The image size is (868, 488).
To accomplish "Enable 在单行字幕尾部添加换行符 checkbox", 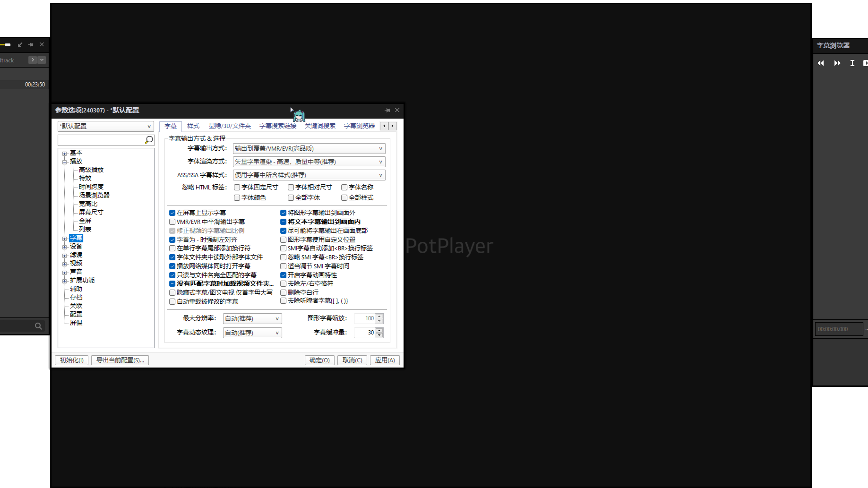I will 172,248.
